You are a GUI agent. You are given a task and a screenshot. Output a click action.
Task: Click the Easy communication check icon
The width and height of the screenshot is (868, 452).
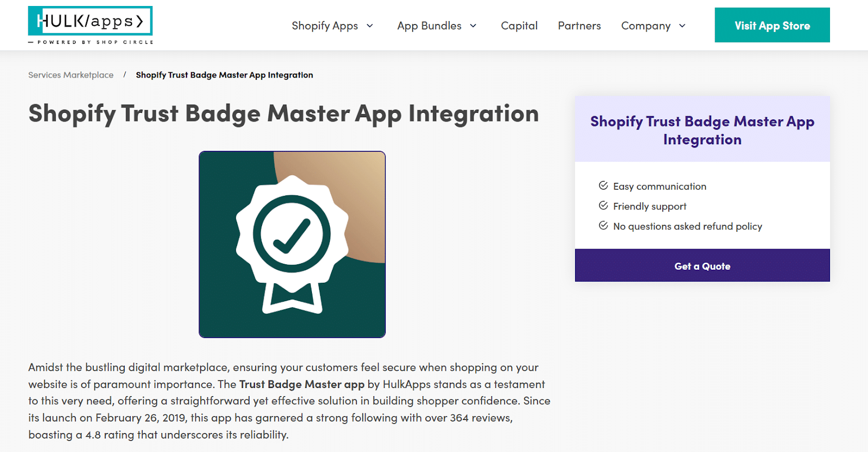tap(603, 186)
